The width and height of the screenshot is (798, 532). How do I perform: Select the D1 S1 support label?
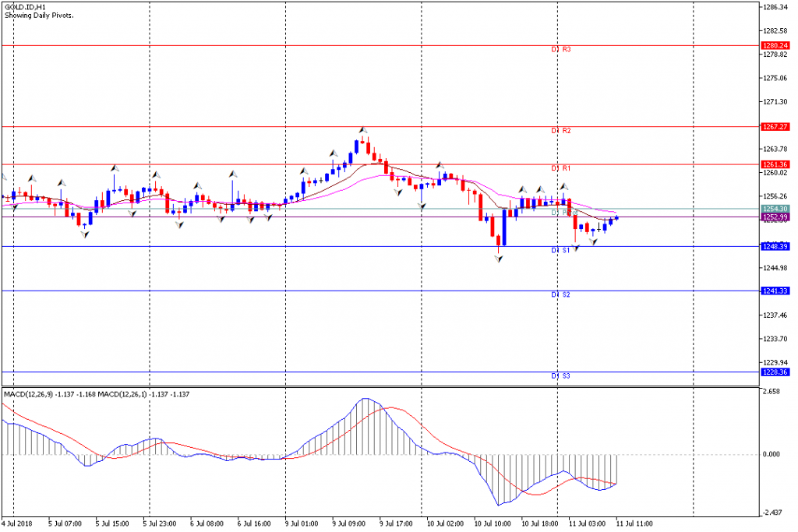pyautogui.click(x=561, y=251)
